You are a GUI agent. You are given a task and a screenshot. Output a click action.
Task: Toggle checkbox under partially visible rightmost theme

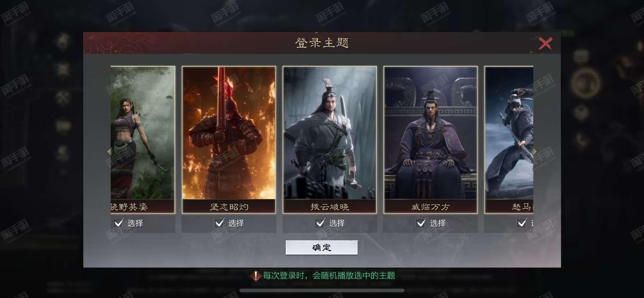pos(522,223)
